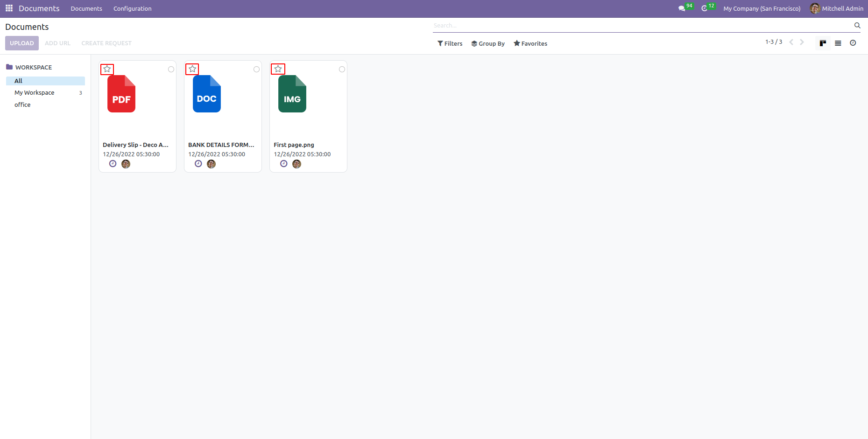This screenshot has height=439, width=868.
Task: Go to next page arrow
Action: (802, 42)
